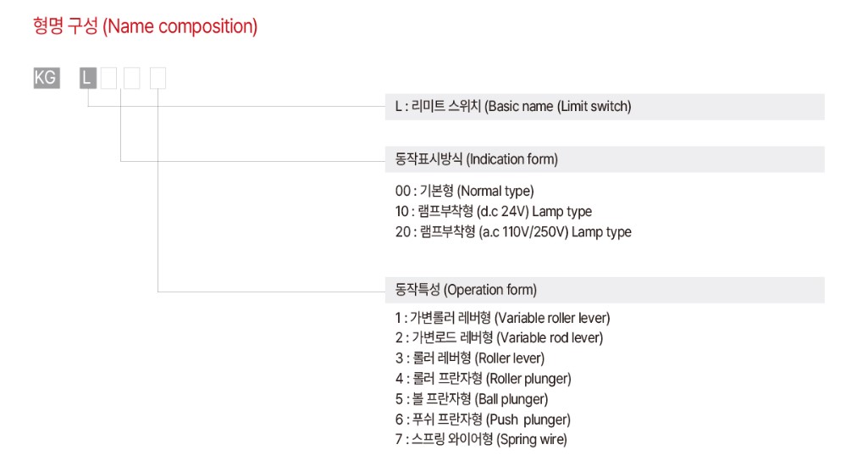The image size is (868, 472).
Task: Select the 20 a.c 110V/250V Lamp type line
Action: (x=513, y=232)
